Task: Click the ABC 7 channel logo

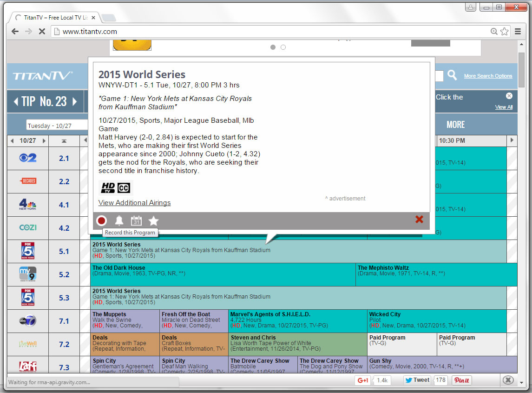Action: (x=28, y=320)
